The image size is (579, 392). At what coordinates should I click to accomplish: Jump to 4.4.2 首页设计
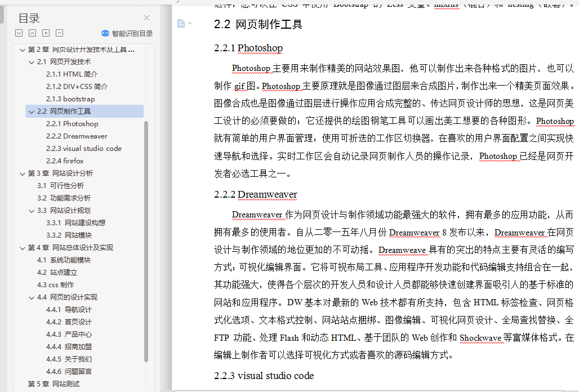69,322
